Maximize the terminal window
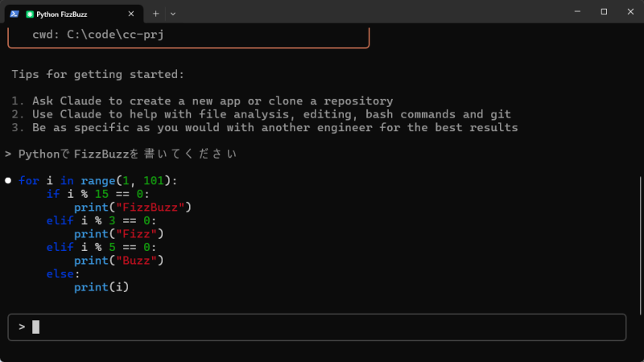Viewport: 644px width, 362px height. pyautogui.click(x=604, y=12)
